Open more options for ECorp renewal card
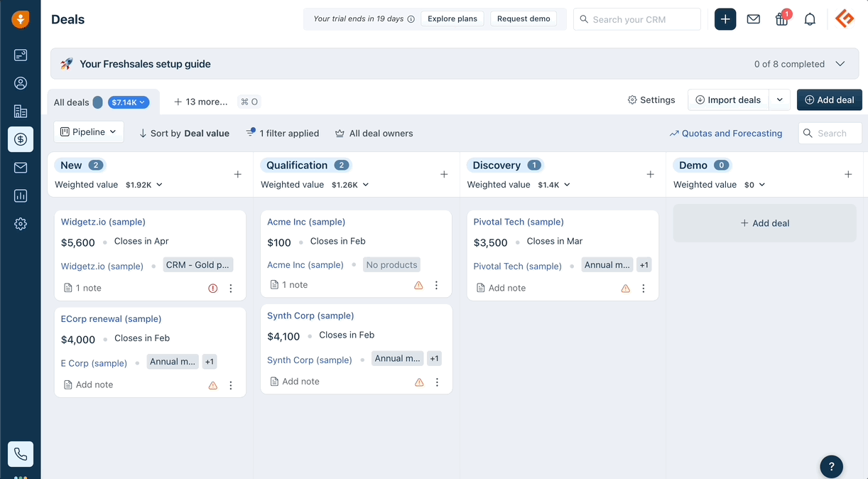The height and width of the screenshot is (479, 868). [231, 385]
